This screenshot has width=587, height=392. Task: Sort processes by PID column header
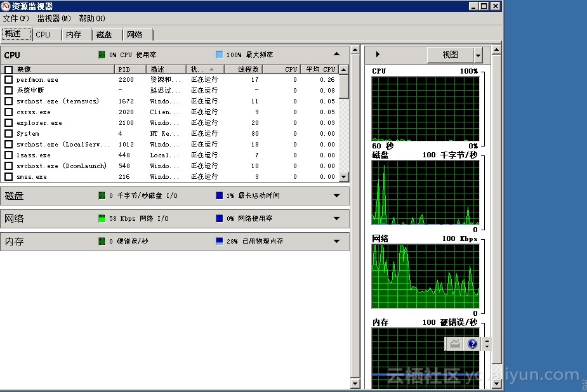(130, 69)
